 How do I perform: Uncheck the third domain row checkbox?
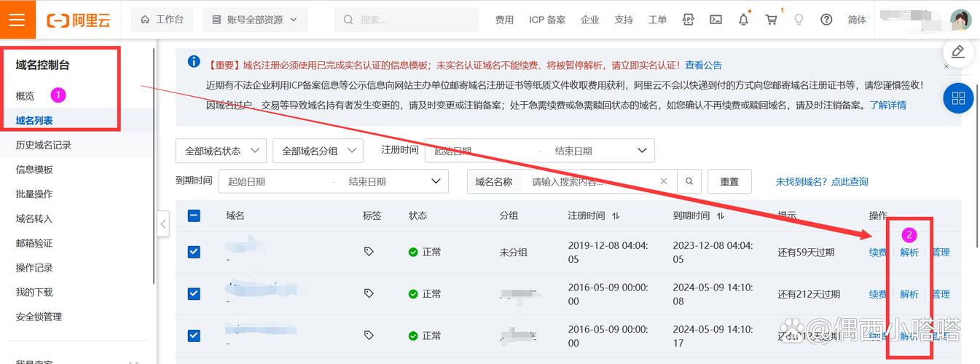click(194, 336)
